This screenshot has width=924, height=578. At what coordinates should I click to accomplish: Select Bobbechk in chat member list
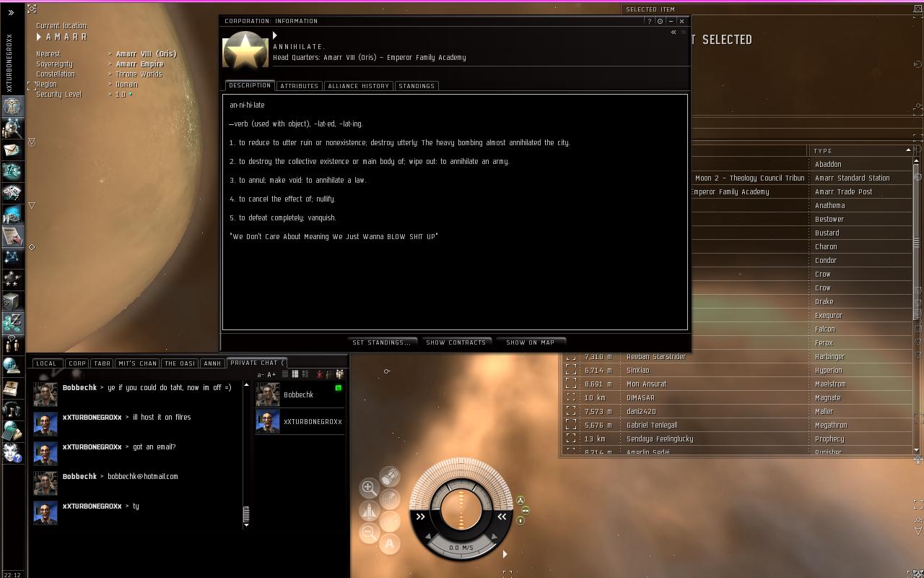(300, 394)
